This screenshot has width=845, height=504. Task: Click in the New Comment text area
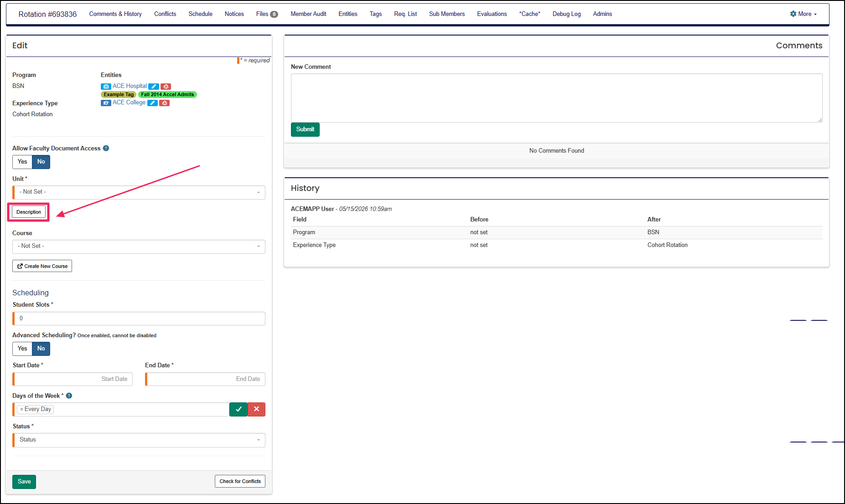[x=556, y=98]
